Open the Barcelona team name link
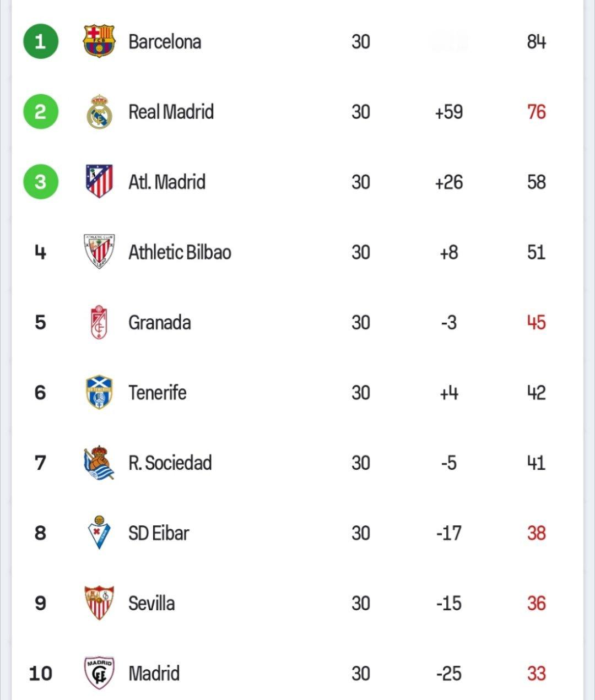 coord(165,42)
